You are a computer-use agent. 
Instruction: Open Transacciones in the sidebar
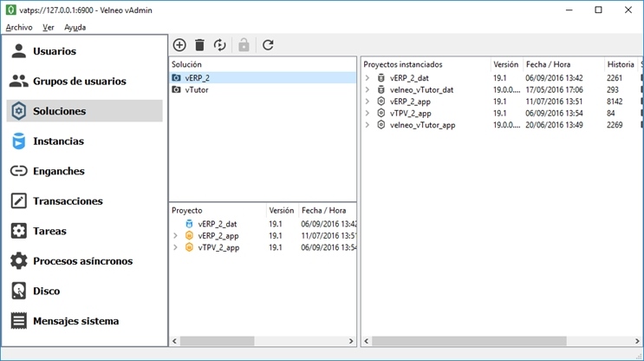pos(68,201)
